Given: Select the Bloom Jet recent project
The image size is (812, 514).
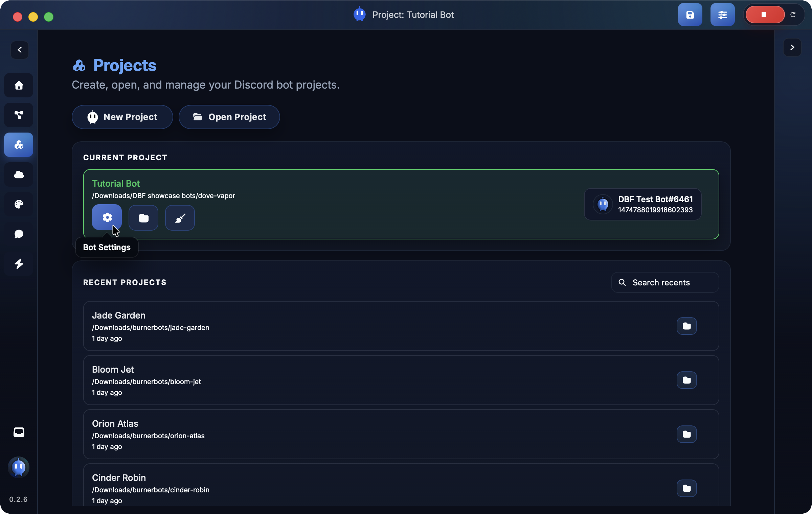Looking at the screenshot, I should coord(401,380).
